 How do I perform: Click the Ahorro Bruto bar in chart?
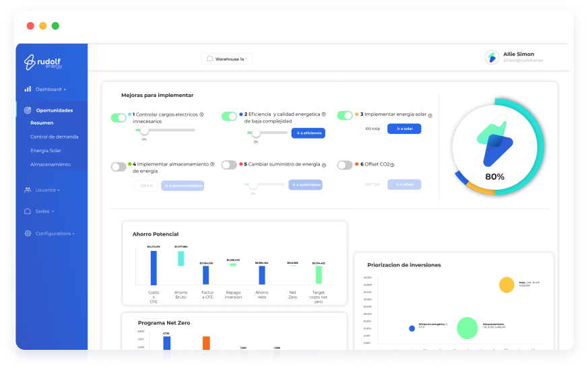tap(181, 258)
